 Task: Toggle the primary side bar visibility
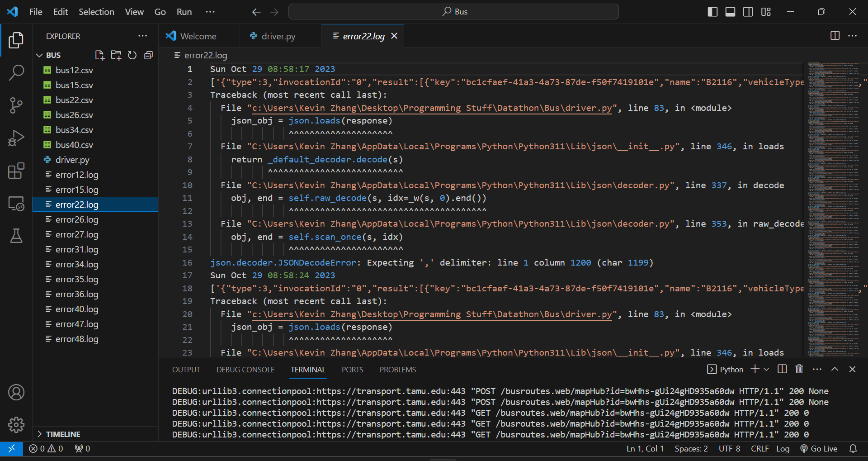[712, 12]
